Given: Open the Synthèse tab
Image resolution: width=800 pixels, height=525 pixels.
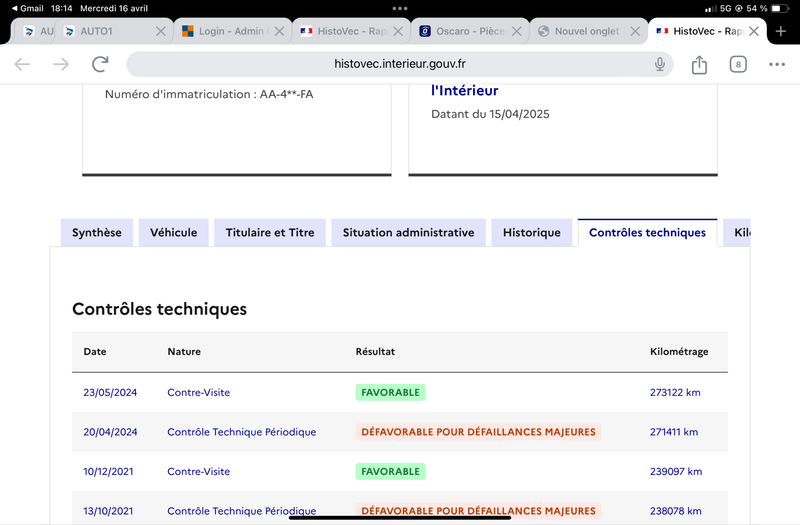Looking at the screenshot, I should point(97,233).
